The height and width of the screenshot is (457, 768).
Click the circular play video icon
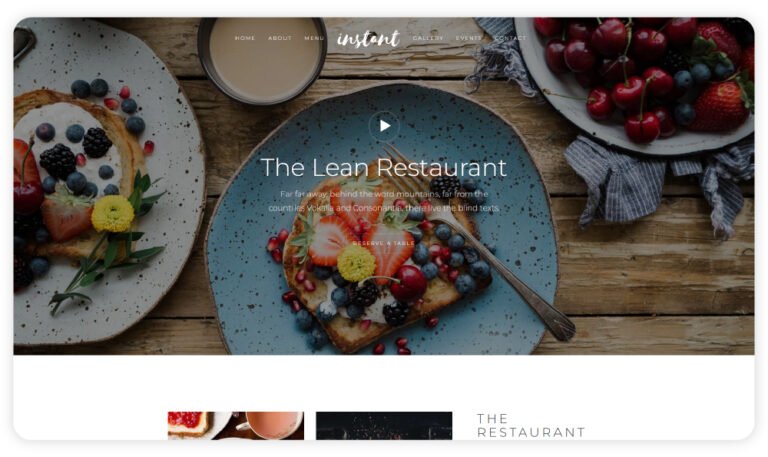(384, 126)
